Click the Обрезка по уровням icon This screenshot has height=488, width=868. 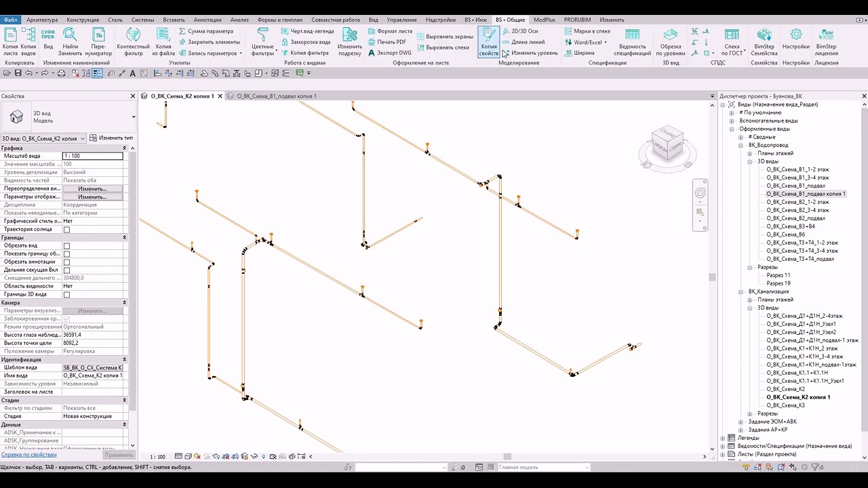671,41
